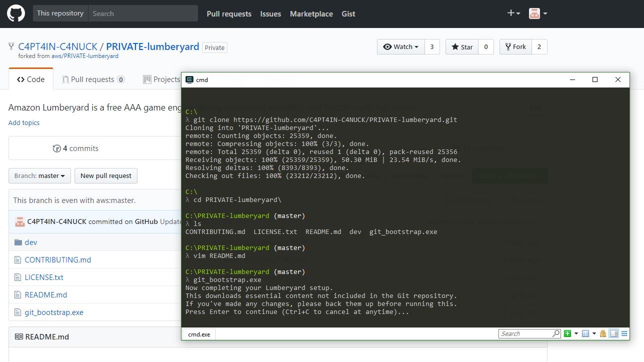Open the Branch: master dropdown

39,175
